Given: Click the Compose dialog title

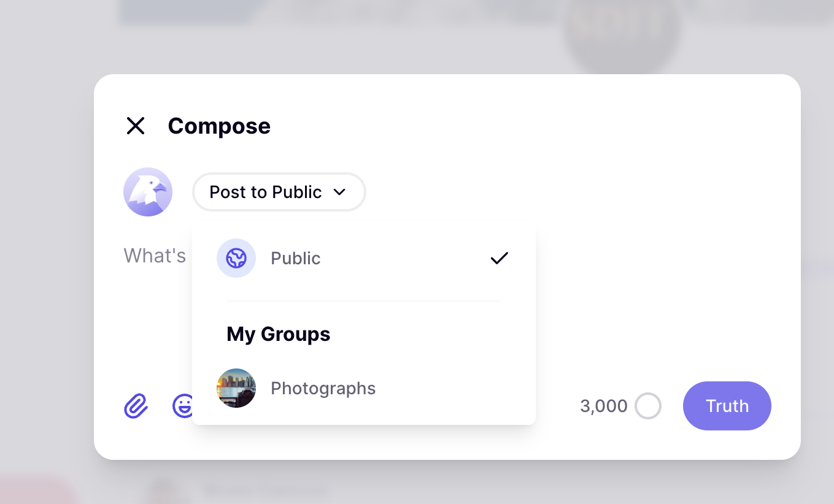Looking at the screenshot, I should coord(219,126).
